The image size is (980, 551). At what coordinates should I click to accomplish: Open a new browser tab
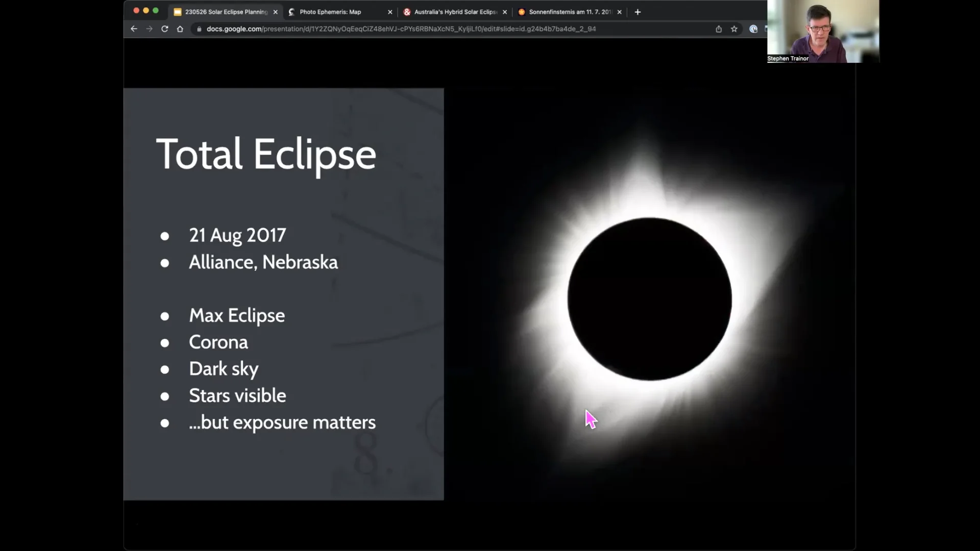(637, 12)
